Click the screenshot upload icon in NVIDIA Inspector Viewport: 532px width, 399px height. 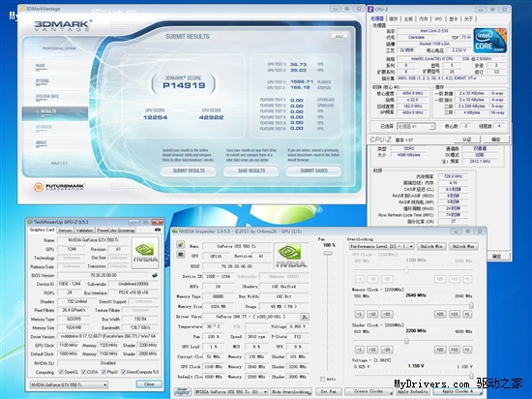[181, 244]
